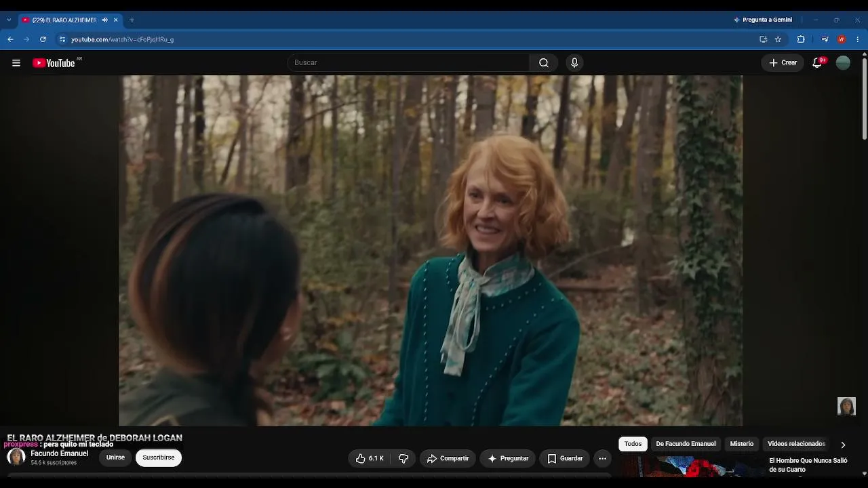Click the page vertical scrollbar
This screenshot has height=488, width=868.
coord(864,98)
